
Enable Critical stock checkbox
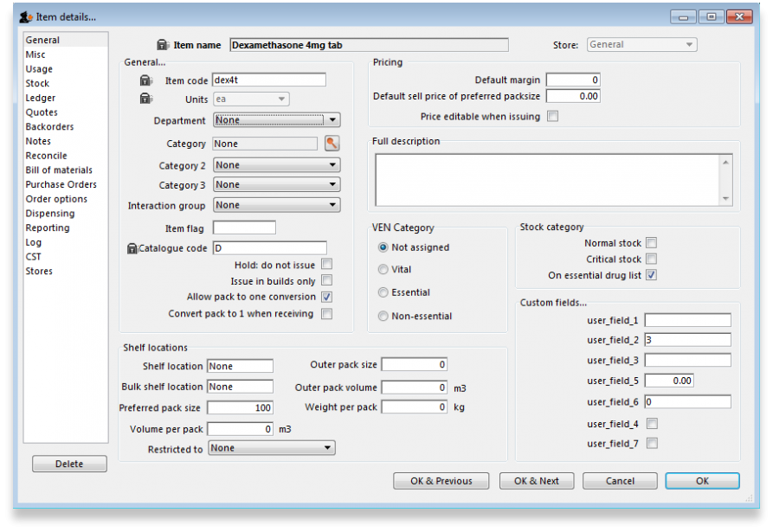[x=651, y=260]
